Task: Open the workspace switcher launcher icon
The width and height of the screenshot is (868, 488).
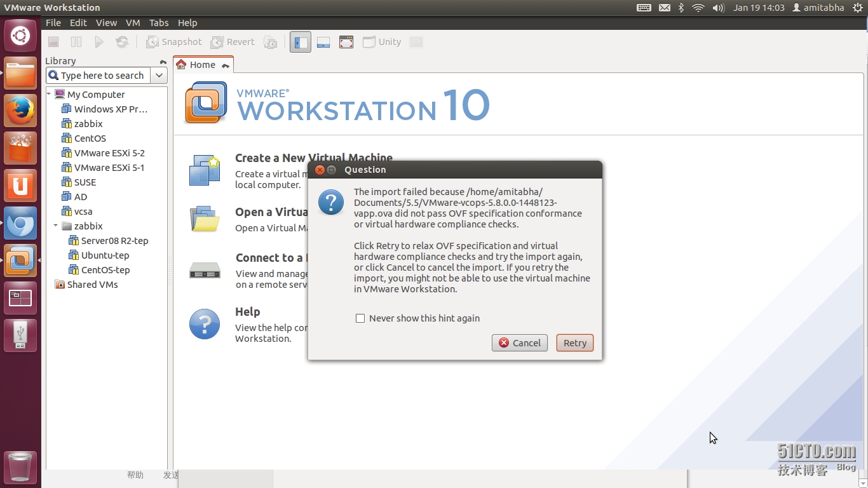Action: [x=20, y=298]
